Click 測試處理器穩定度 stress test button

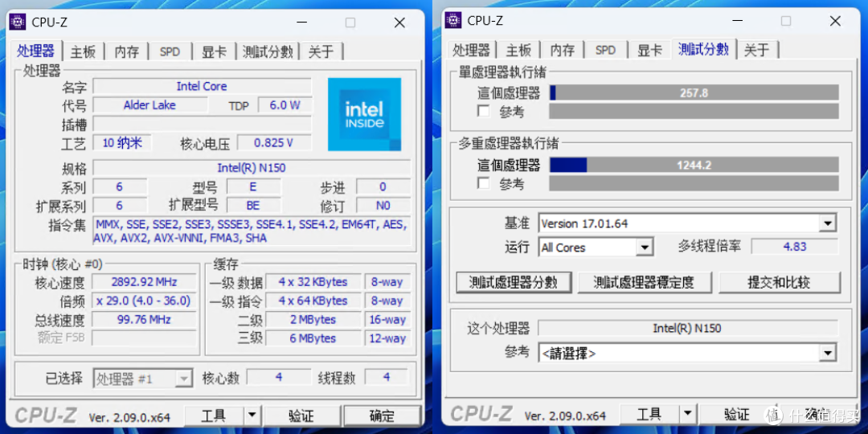(x=645, y=282)
